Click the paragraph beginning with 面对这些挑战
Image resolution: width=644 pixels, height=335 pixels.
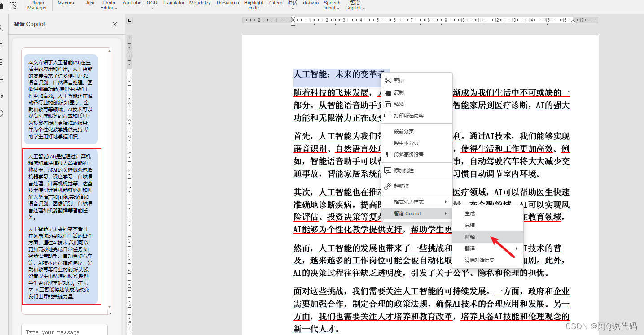[x=431, y=310]
